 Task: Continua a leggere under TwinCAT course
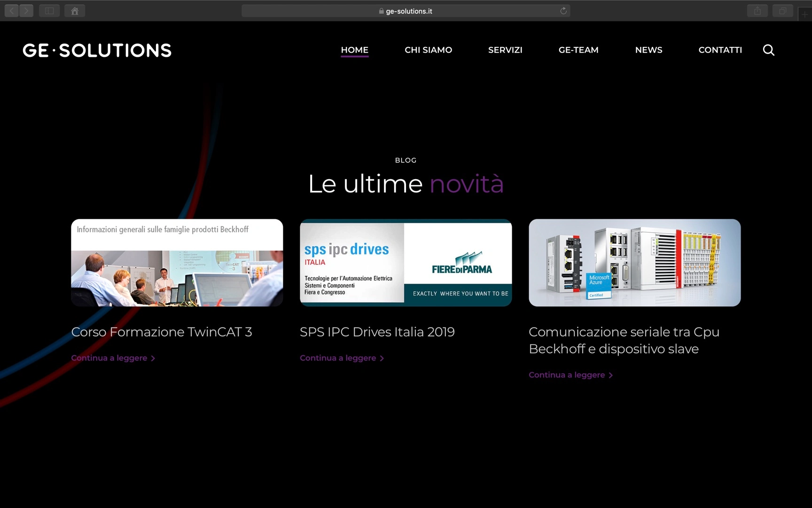pos(113,358)
